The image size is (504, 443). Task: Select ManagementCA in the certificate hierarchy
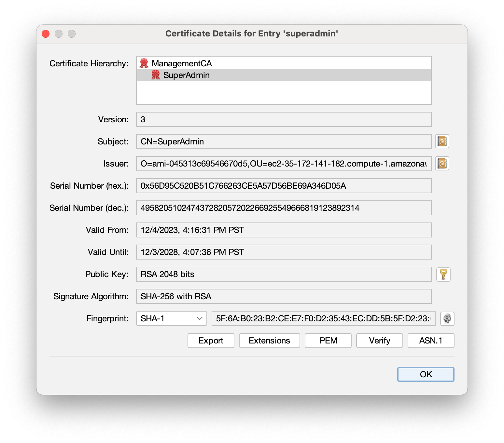[182, 63]
